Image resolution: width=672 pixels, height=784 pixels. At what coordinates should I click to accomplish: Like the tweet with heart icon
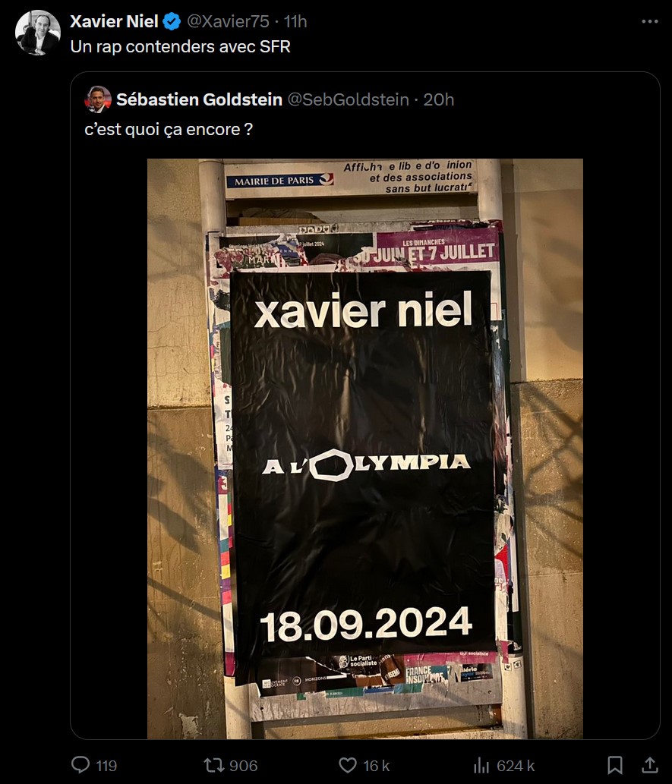348,765
